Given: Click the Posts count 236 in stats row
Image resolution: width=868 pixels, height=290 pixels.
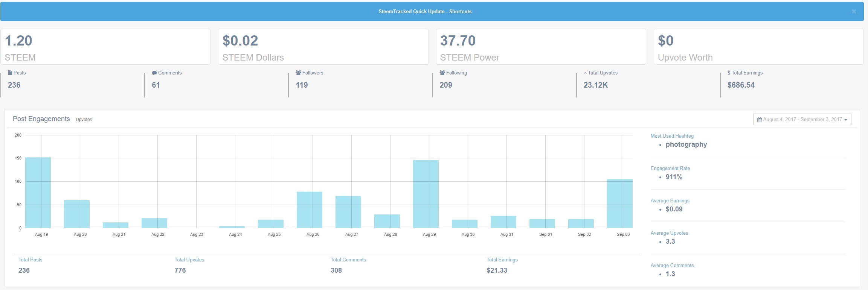Looking at the screenshot, I should click(x=14, y=85).
